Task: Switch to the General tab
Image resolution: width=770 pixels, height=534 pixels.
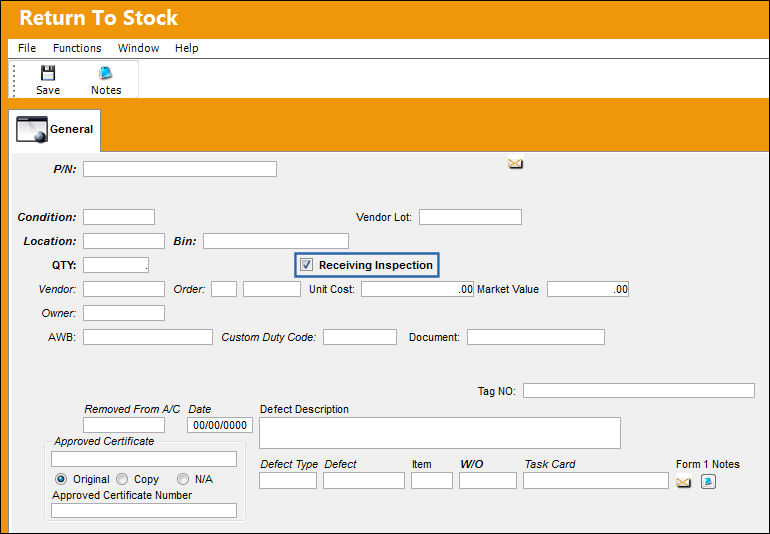Action: click(55, 130)
